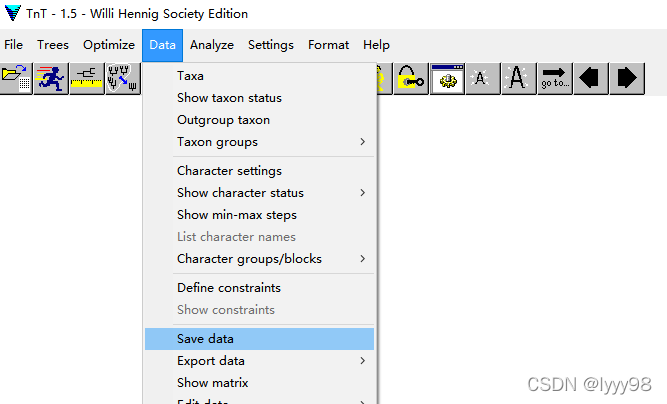Viewport: 667px width, 404px height.
Task: Open the Settings menu
Action: point(271,45)
